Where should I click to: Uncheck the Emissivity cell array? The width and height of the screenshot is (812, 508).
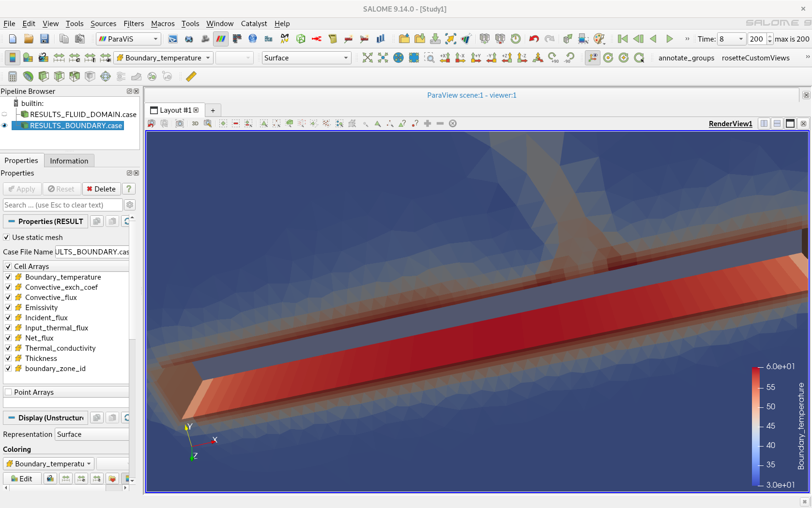[8, 308]
